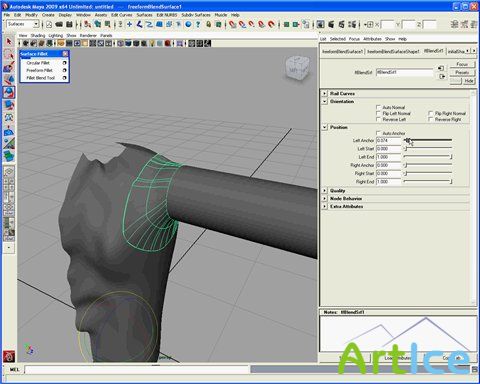Enable the first red magnet snap icon
Viewport: 480px width, 384px height.
(232, 24)
